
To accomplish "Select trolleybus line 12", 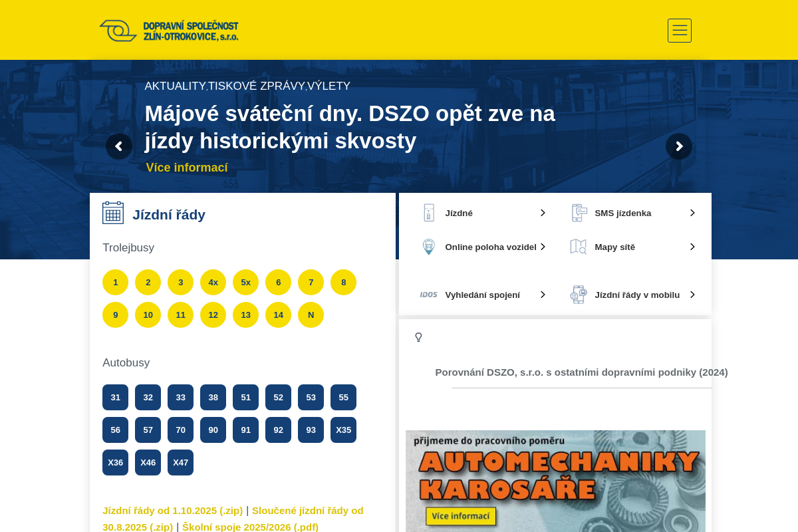I will coord(213,315).
